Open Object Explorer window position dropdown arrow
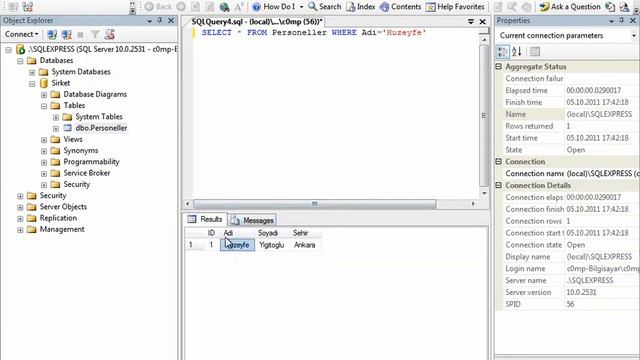The width and height of the screenshot is (640, 360). (x=149, y=21)
